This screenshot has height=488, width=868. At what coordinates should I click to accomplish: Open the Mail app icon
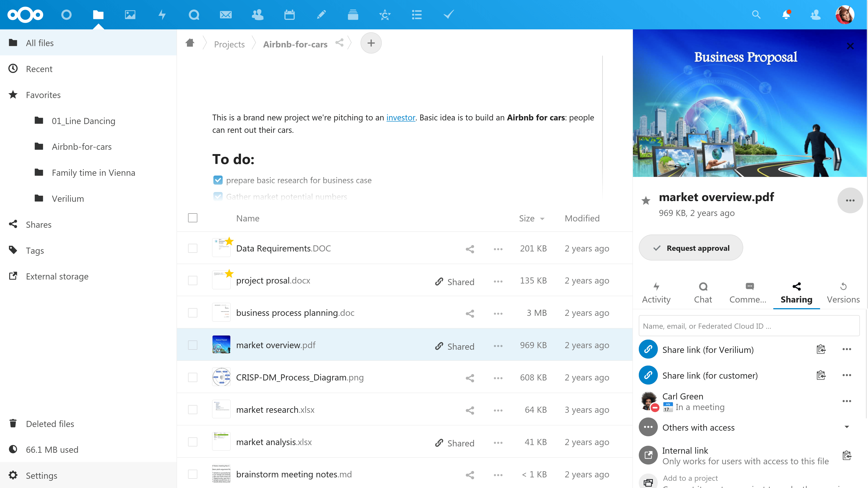pos(225,15)
